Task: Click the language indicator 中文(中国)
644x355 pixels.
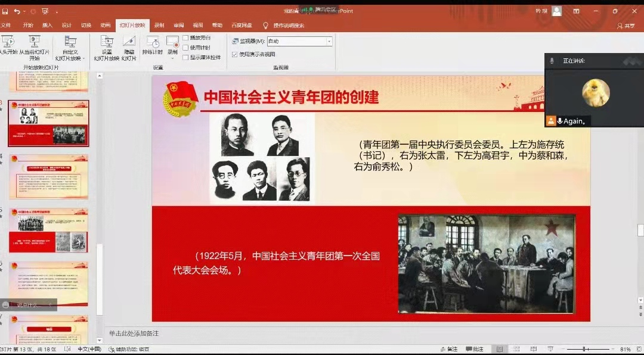Action: (x=89, y=349)
